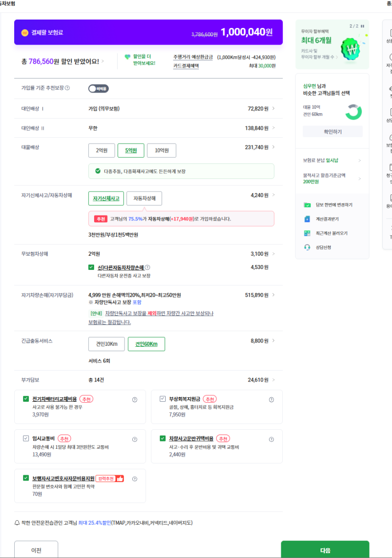Check the 부상회복지원금 checkbox
Viewport: 392px width, 558px height.
(x=162, y=399)
